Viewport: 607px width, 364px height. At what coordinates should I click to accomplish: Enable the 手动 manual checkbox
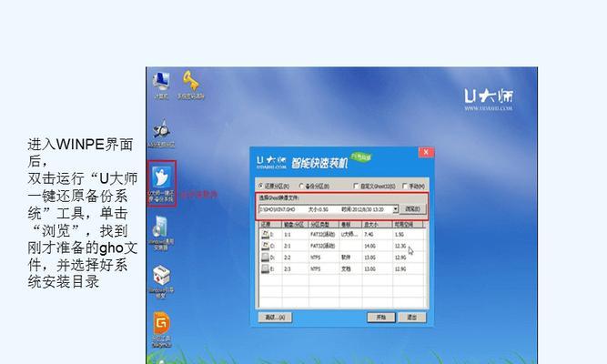405,187
